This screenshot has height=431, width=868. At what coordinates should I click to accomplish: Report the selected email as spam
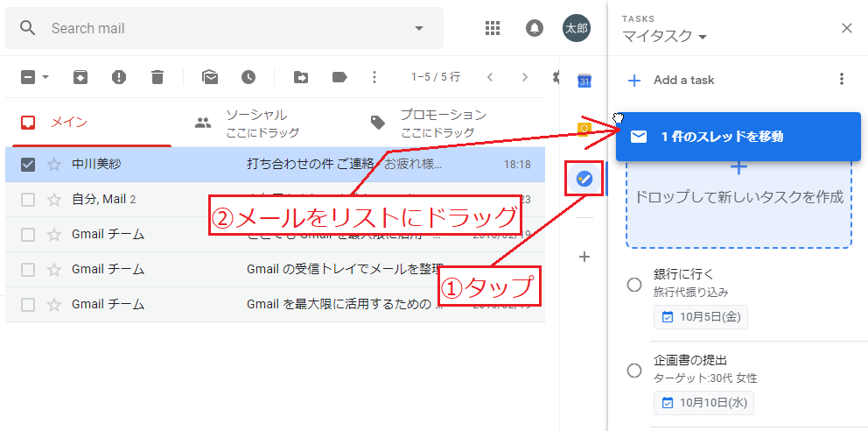pyautogui.click(x=118, y=78)
